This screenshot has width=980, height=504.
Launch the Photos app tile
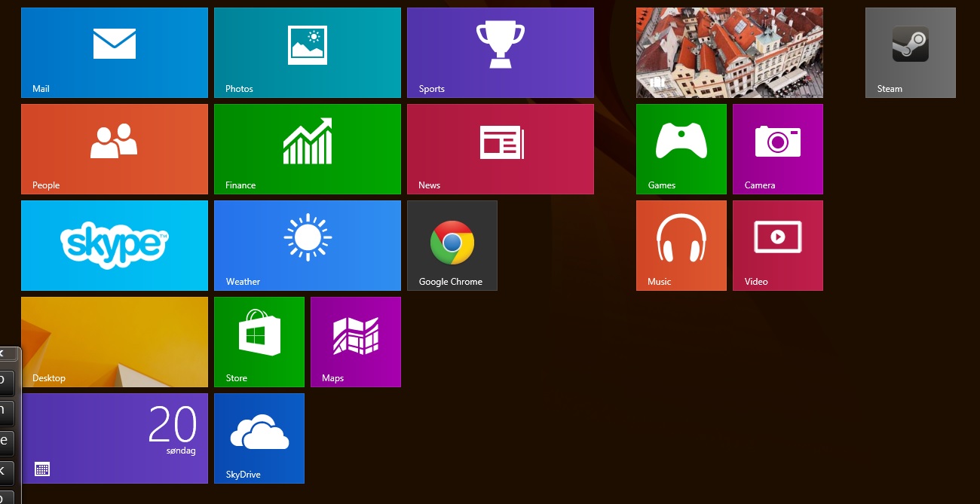tap(308, 53)
